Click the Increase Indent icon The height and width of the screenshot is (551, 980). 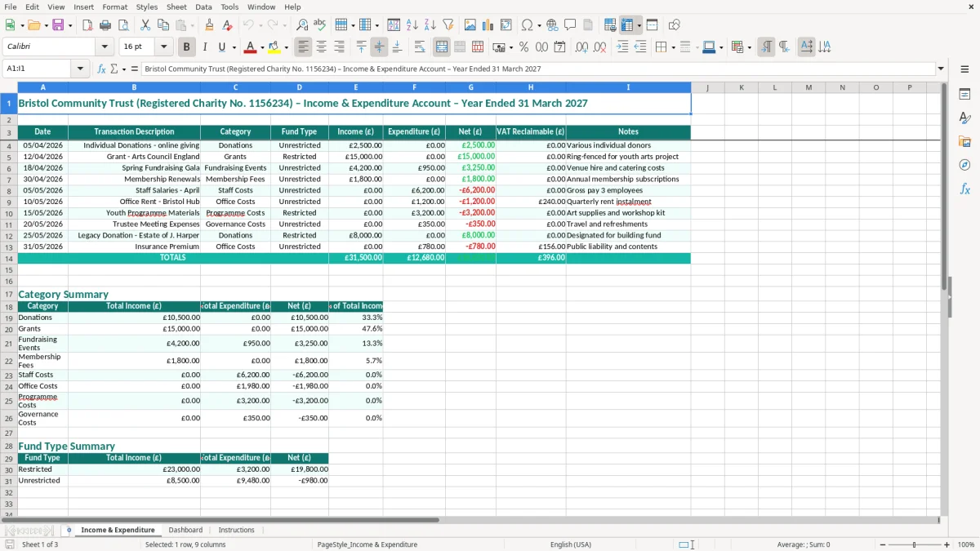[622, 47]
